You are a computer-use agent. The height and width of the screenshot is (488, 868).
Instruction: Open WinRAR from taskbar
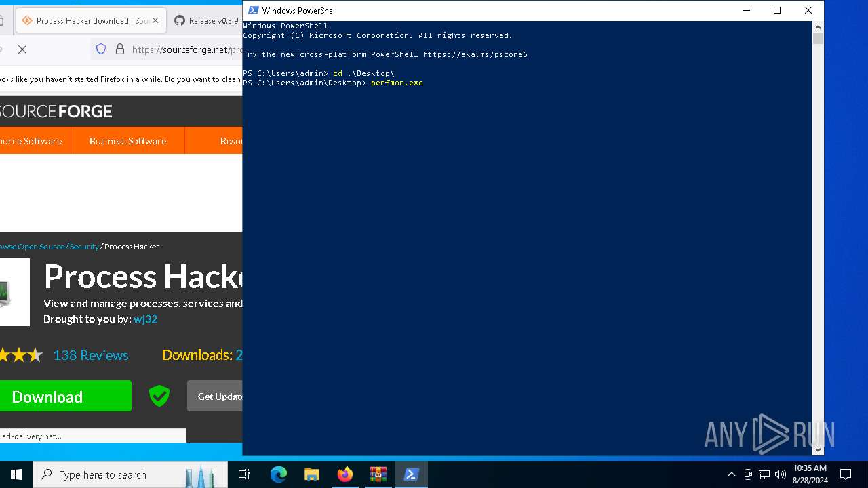pos(378,474)
